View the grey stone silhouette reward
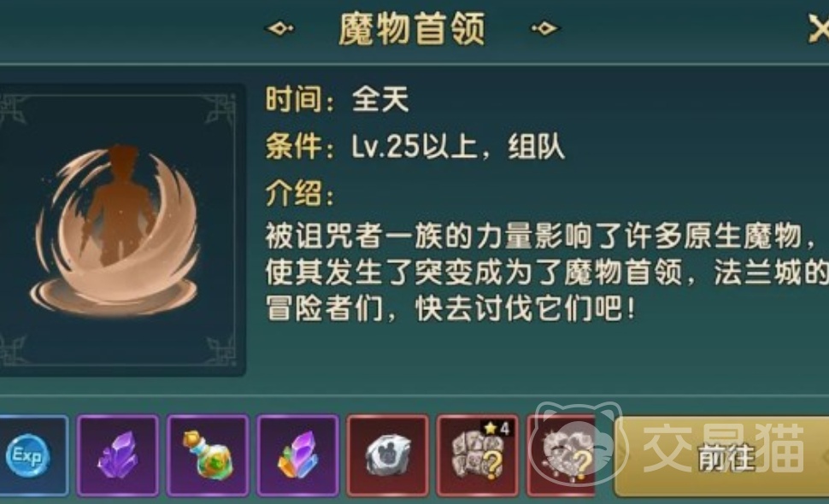829x504 pixels. point(387,455)
